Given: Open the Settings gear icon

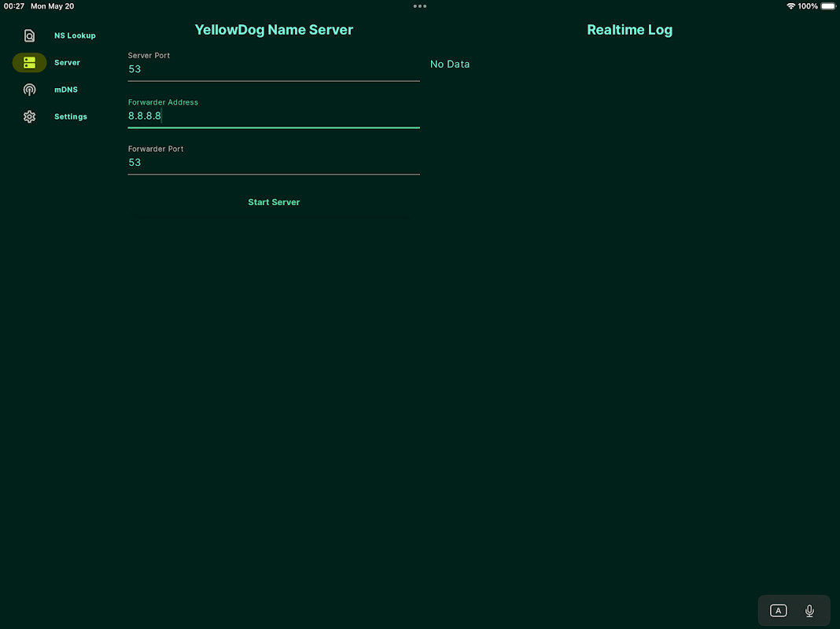Looking at the screenshot, I should click(29, 116).
